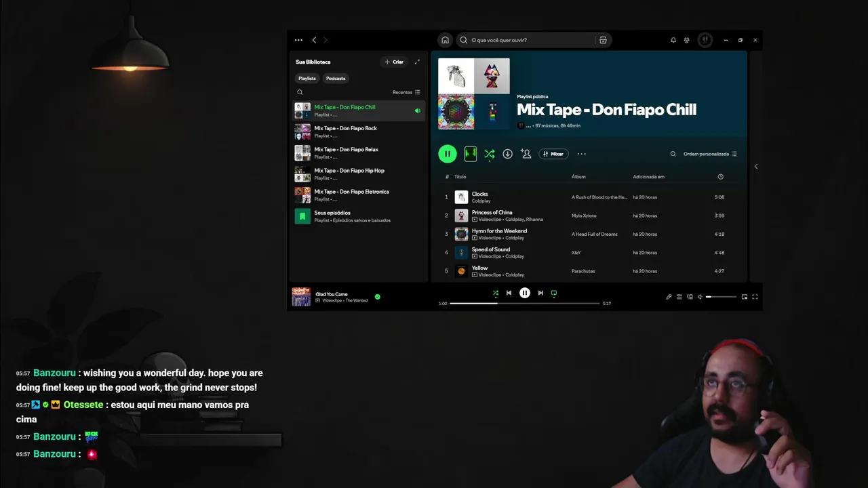Open Mix Tape - Don Fiapo Eletronica playlist
The width and height of the screenshot is (868, 488).
tap(359, 195)
